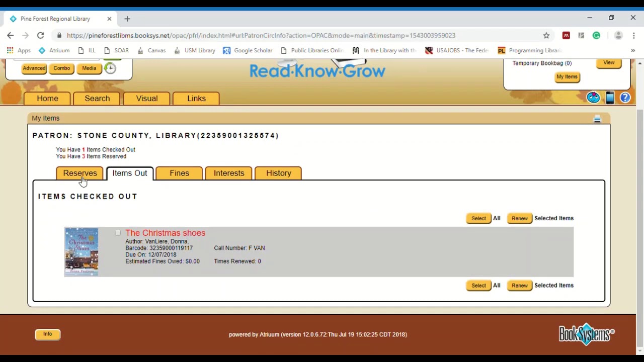This screenshot has width=644, height=362.
Task: Open the USM Library bookmark
Action: pos(194,50)
